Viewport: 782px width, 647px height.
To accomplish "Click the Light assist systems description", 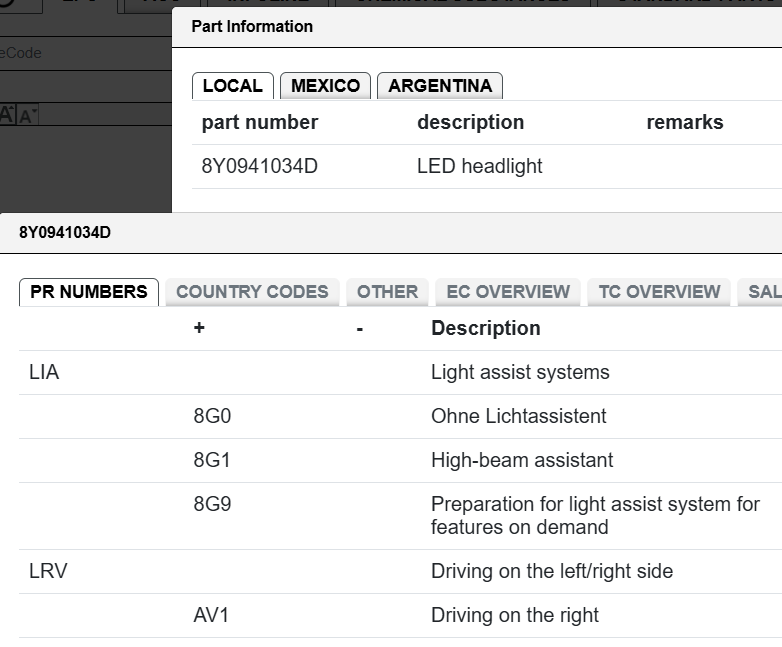I will 520,372.
